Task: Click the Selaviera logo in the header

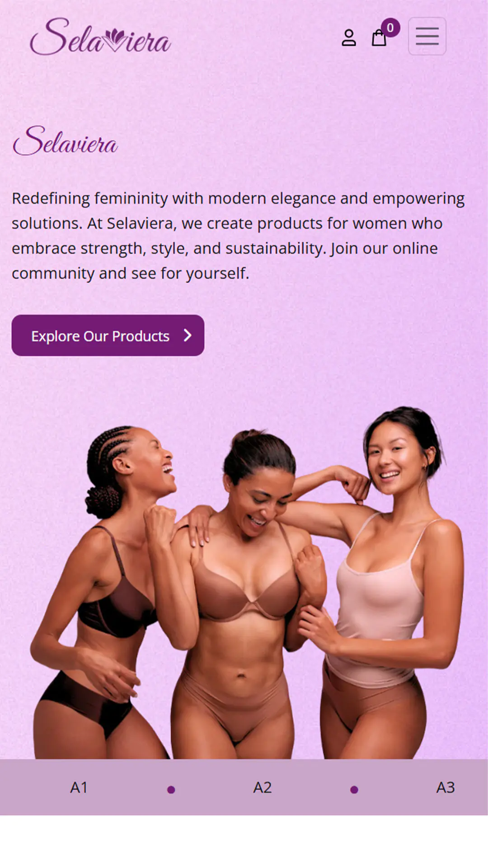Action: [100, 37]
